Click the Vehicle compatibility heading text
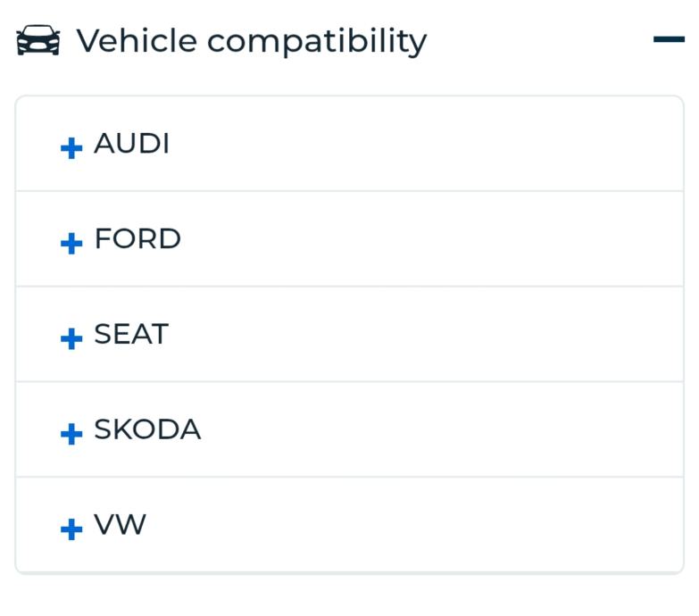The width and height of the screenshot is (699, 616). (251, 41)
